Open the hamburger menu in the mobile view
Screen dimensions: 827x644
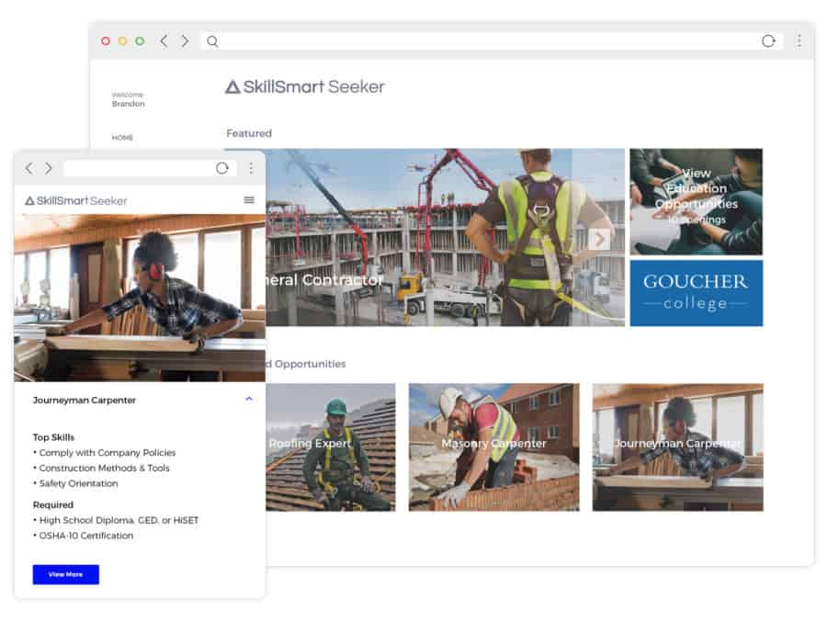[249, 200]
